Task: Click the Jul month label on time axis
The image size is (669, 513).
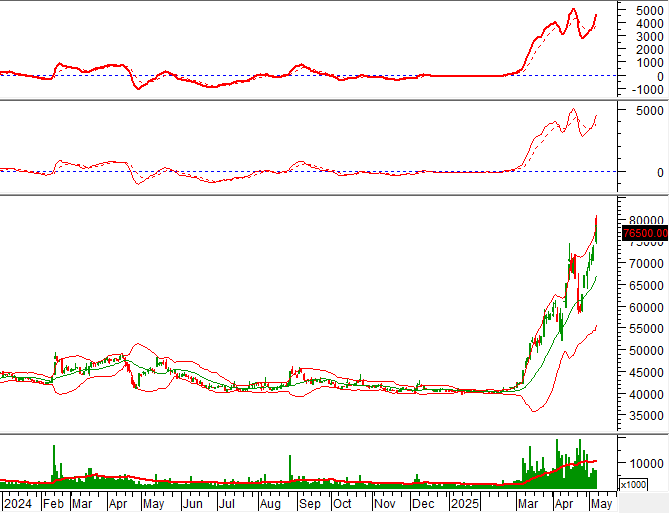Action: [227, 504]
